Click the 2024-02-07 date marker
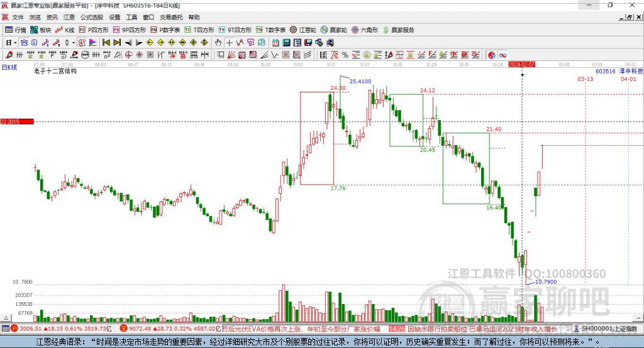The image size is (644, 348). pyautogui.click(x=521, y=65)
